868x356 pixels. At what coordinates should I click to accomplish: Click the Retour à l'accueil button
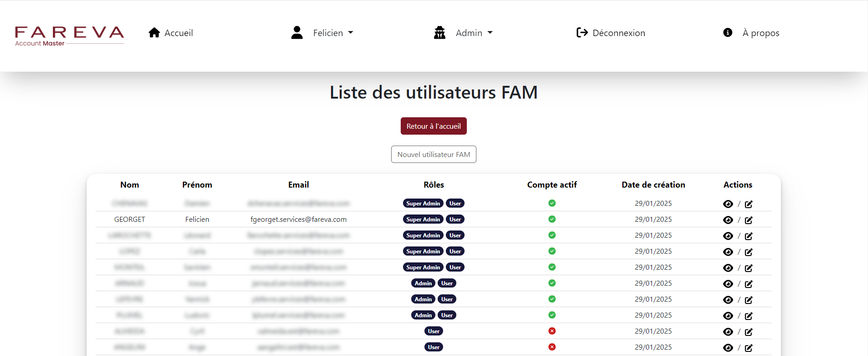[434, 126]
